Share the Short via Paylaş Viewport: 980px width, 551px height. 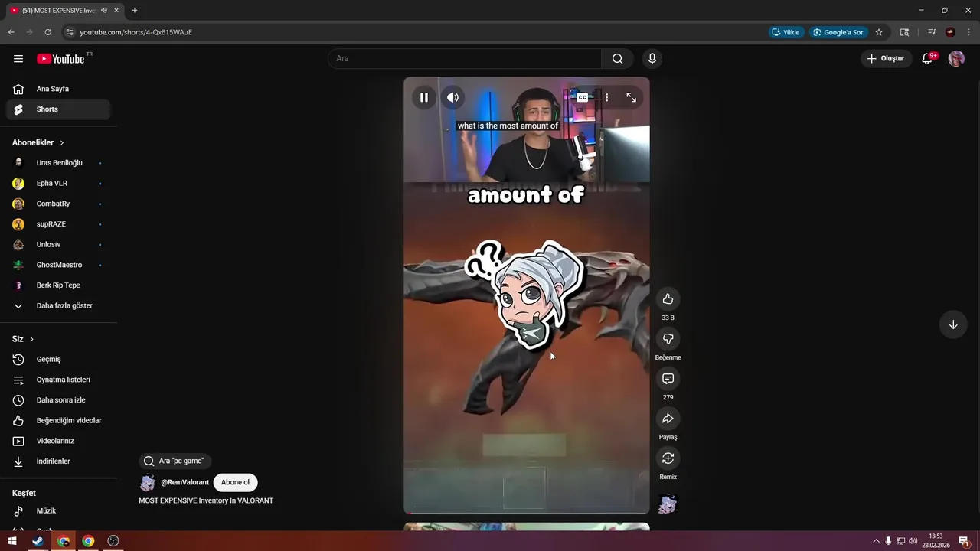point(668,419)
